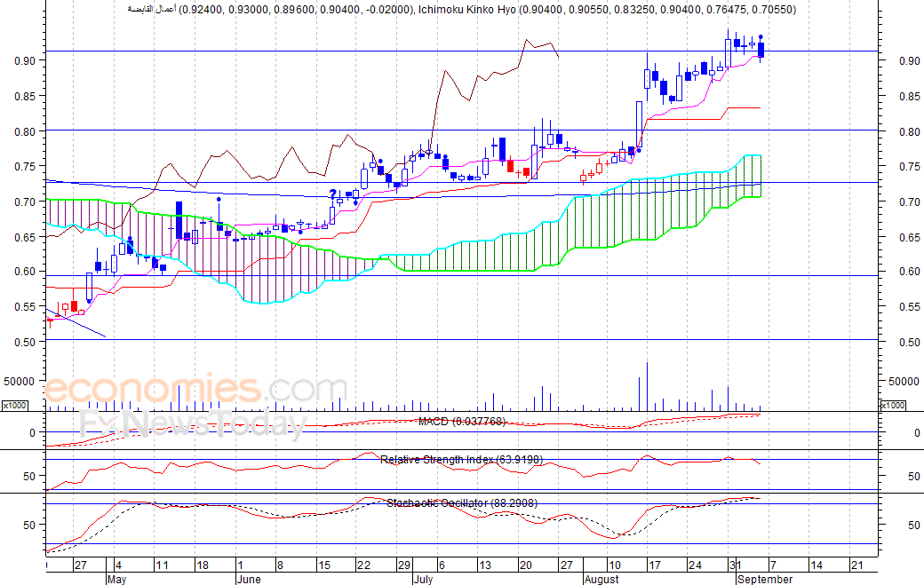Click the 0.90 value on right price axis
The width and height of the screenshot is (924, 585).
pyautogui.click(x=909, y=60)
